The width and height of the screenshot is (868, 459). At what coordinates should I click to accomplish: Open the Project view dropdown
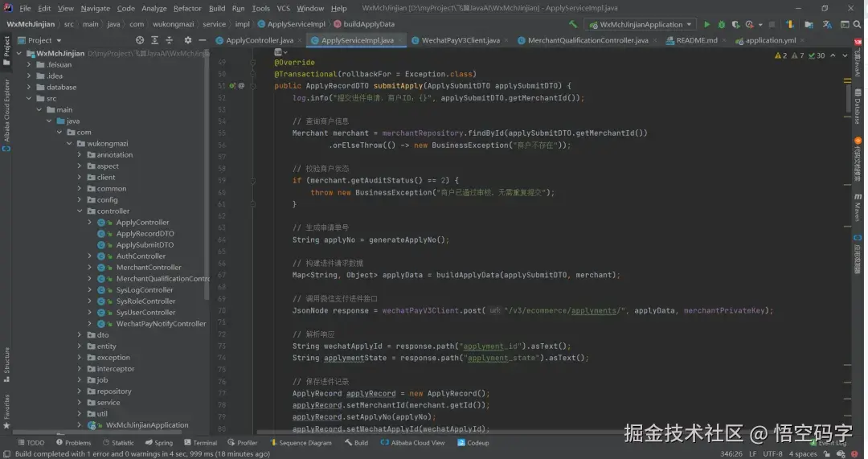[39, 40]
